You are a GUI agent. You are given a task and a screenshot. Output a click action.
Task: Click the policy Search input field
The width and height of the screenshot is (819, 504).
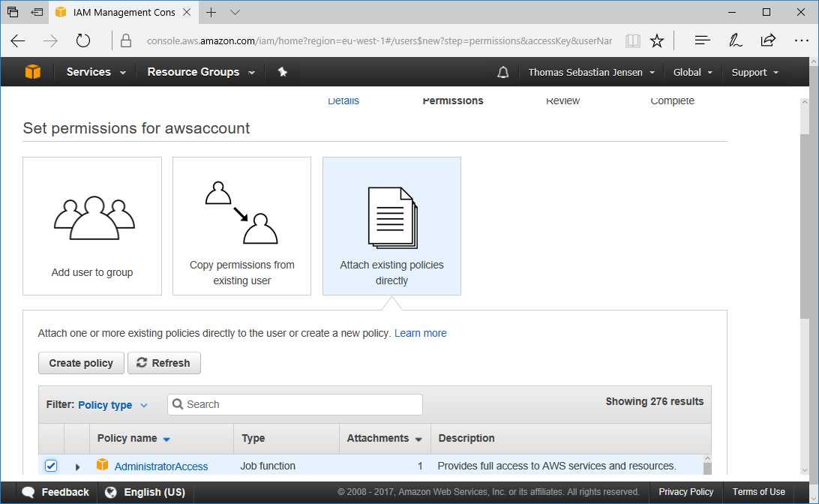click(295, 404)
